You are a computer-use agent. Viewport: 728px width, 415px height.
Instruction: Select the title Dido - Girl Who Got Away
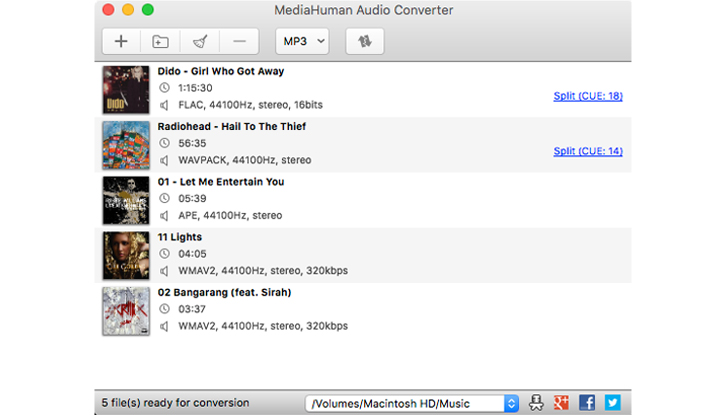pos(221,71)
